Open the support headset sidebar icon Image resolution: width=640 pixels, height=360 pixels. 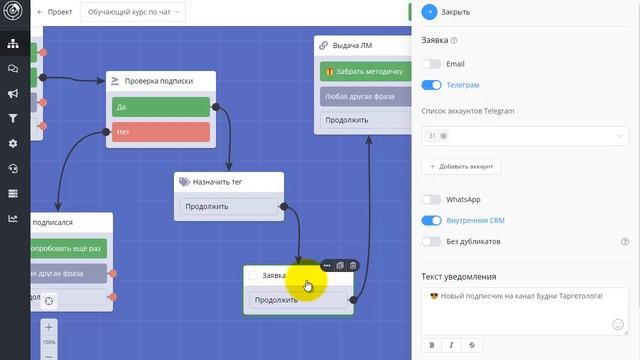pyautogui.click(x=13, y=169)
